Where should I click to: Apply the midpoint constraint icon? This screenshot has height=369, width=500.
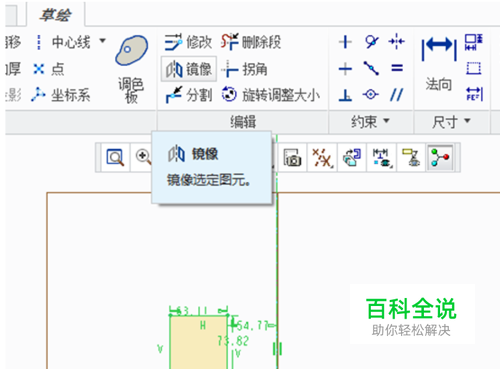[371, 68]
